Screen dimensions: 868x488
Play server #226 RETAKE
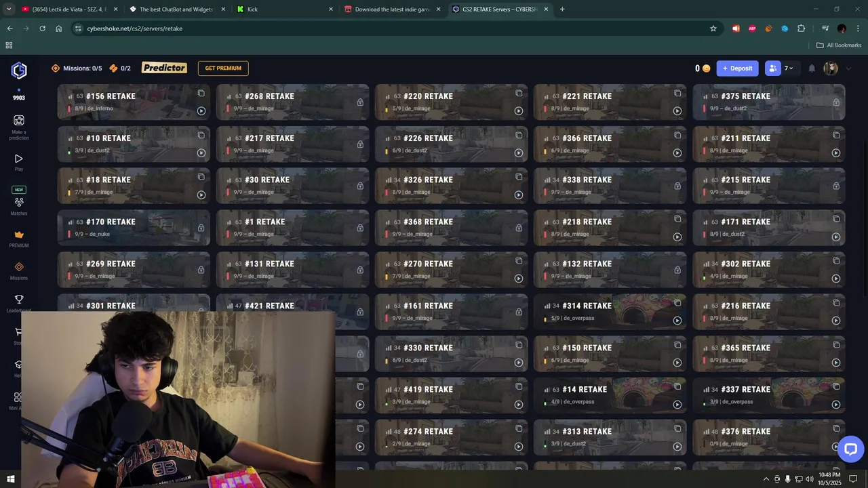(x=519, y=153)
